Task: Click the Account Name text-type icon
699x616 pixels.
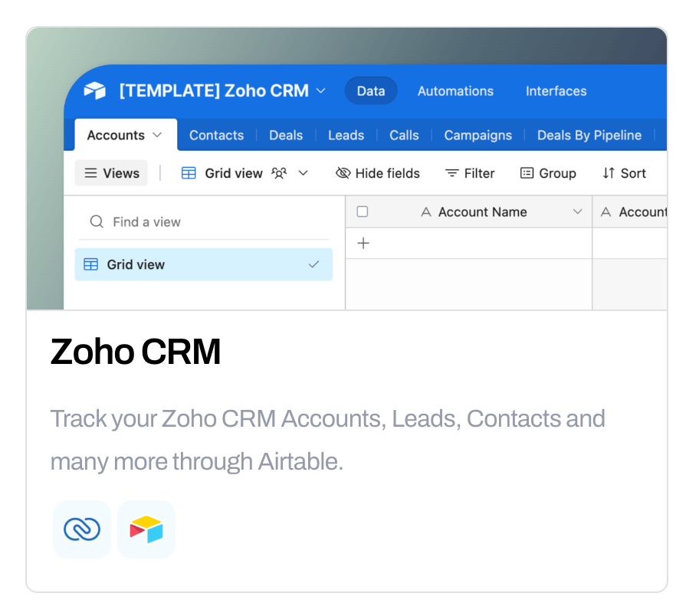Action: pyautogui.click(x=426, y=212)
